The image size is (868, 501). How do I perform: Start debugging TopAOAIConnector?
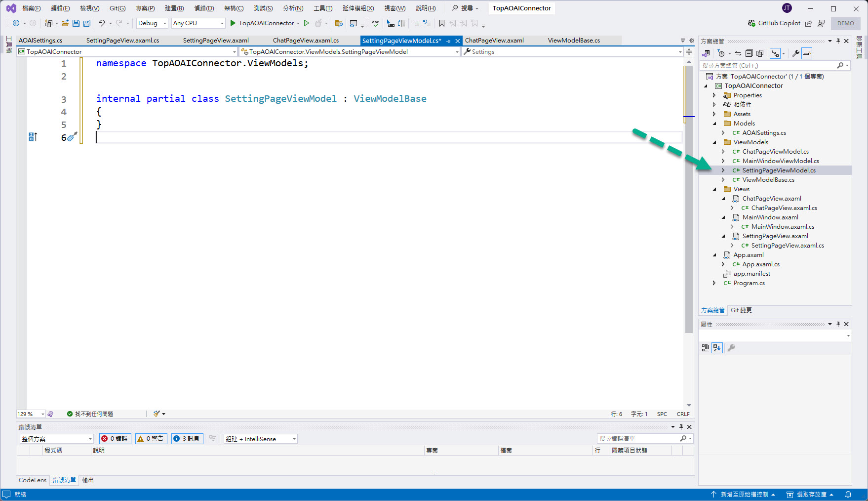(262, 23)
